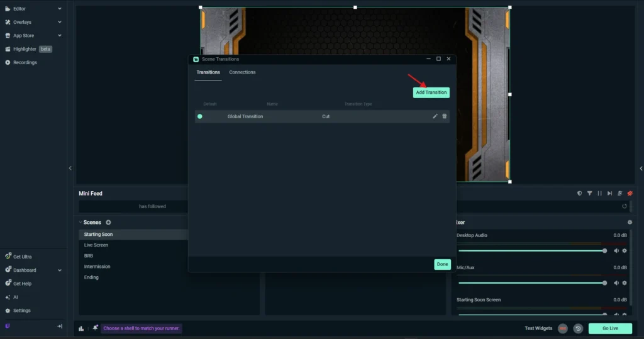Screen dimensions: 644x339
Task: Open the audio mixer settings gear
Action: point(630,223)
